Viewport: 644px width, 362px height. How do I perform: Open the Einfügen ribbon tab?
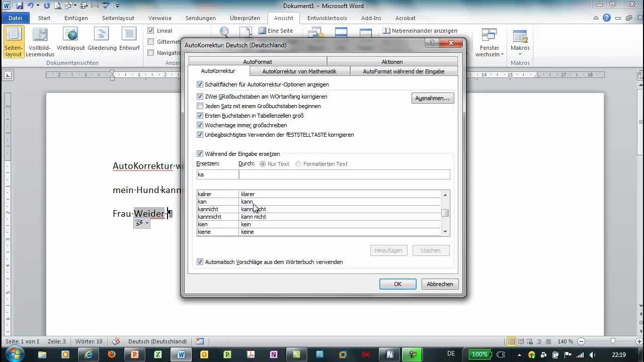76,18
